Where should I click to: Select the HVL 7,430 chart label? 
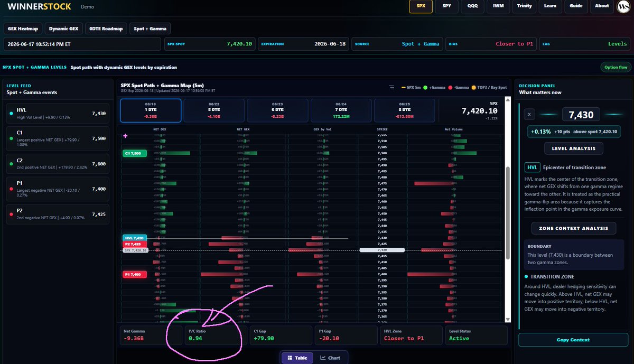(134, 238)
